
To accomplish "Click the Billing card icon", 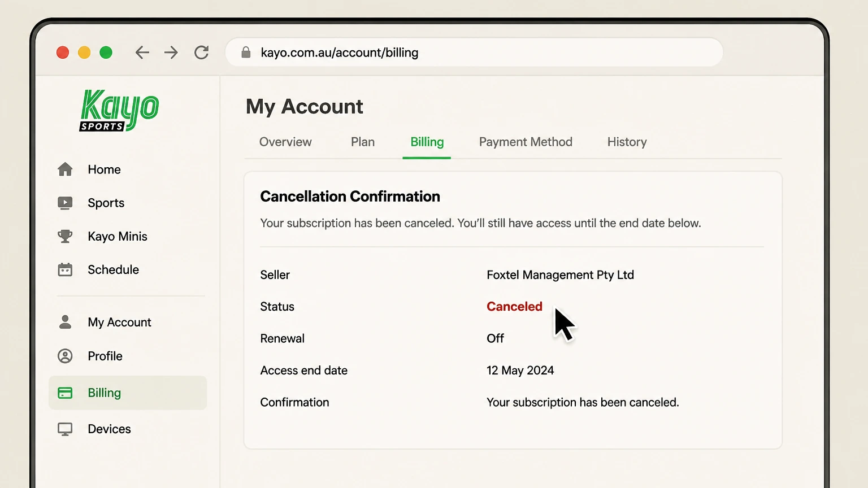I will click(x=65, y=393).
